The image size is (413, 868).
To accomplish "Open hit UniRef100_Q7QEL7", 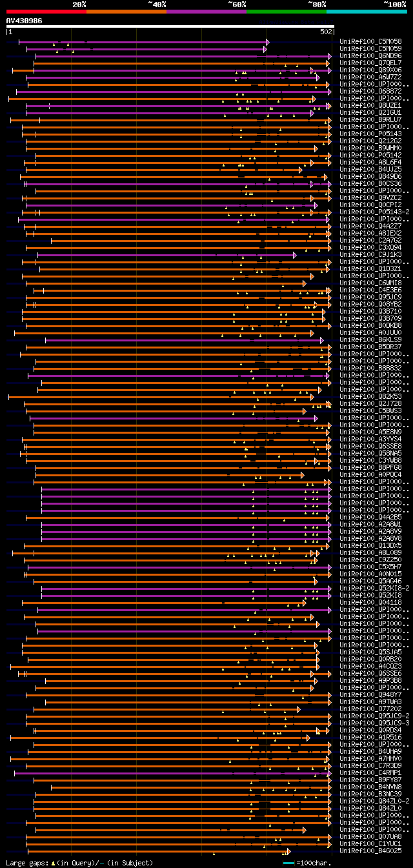I will (370, 63).
